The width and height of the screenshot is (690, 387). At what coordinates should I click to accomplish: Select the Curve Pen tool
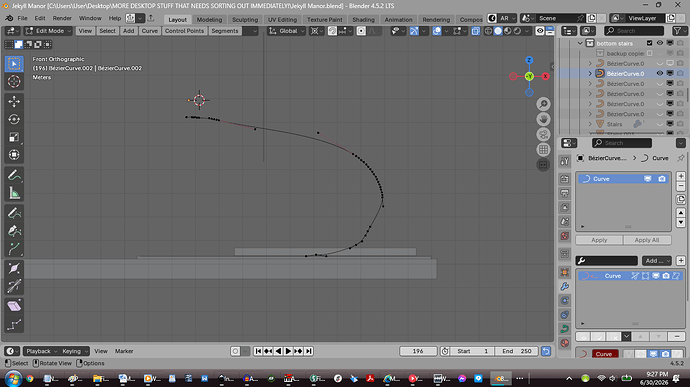[x=14, y=231]
